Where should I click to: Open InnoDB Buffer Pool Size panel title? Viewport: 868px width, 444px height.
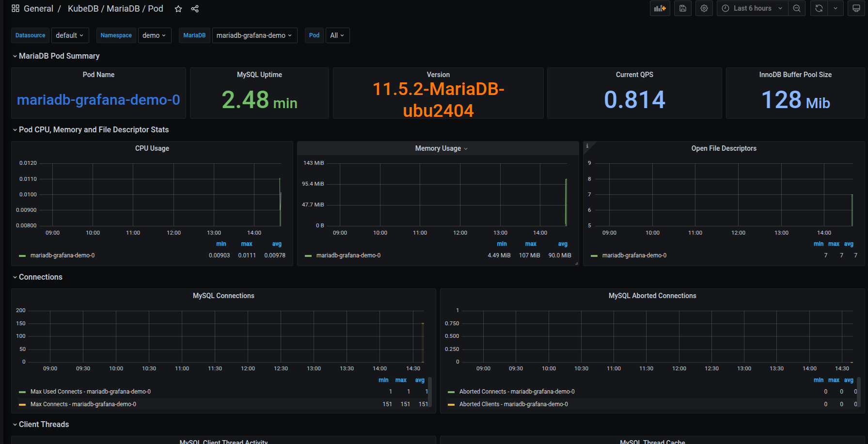click(x=795, y=75)
